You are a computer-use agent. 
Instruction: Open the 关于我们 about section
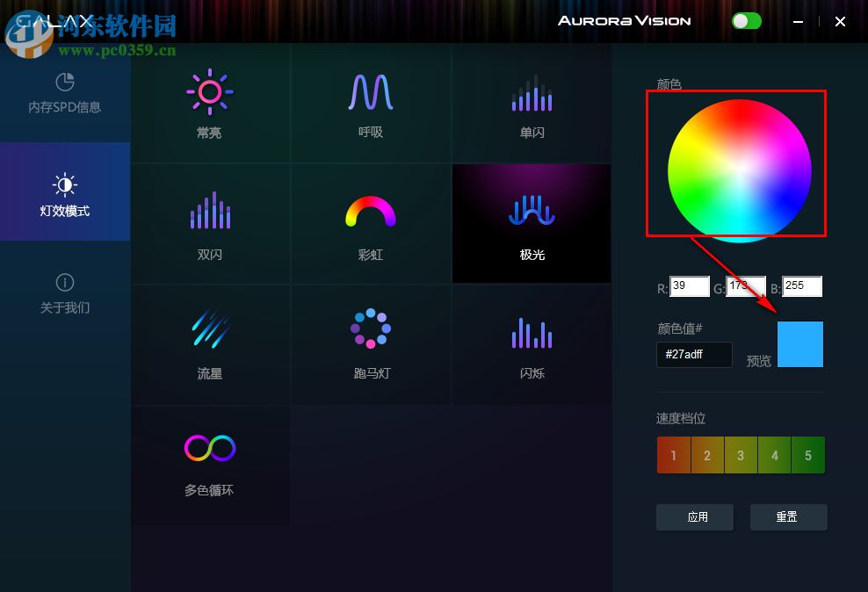(x=65, y=290)
